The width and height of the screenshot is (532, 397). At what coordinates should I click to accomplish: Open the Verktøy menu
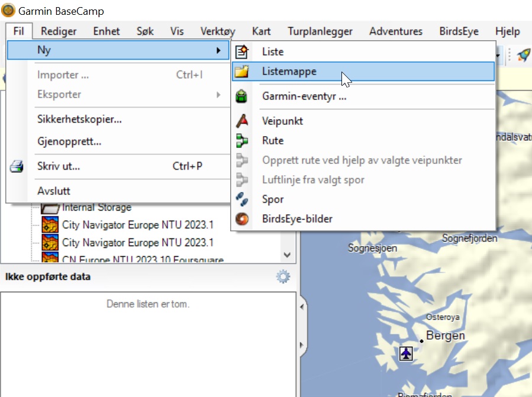click(x=218, y=31)
